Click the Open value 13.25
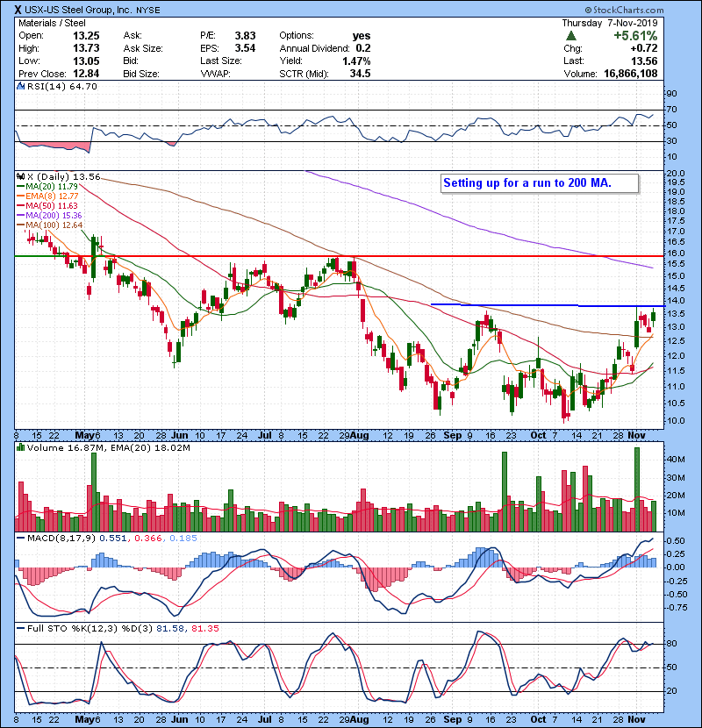702x728 pixels. tap(86, 36)
